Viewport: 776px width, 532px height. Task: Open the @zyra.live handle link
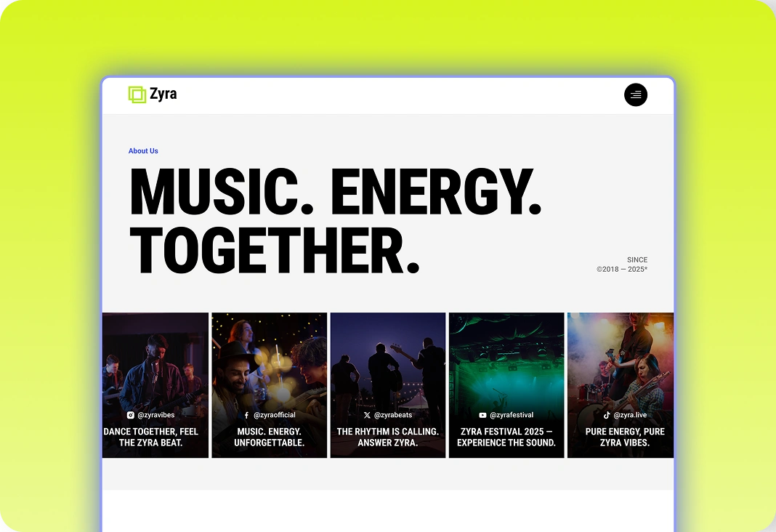(x=630, y=415)
